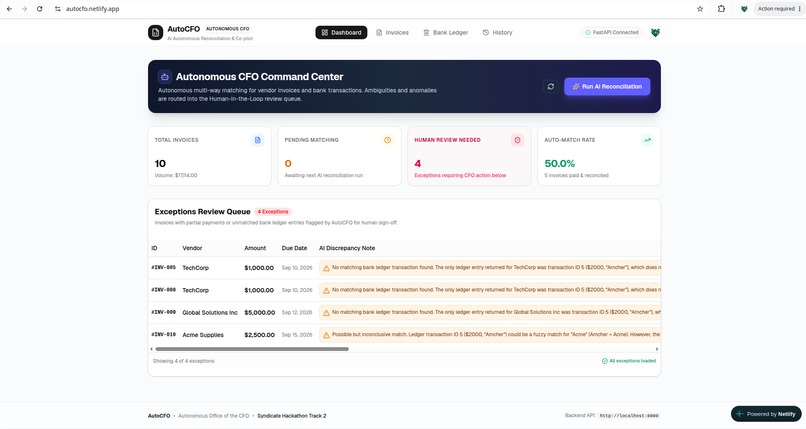The height and width of the screenshot is (429, 806).
Task: Click warning icon in #INV-008 discrepancy note
Action: (326, 290)
